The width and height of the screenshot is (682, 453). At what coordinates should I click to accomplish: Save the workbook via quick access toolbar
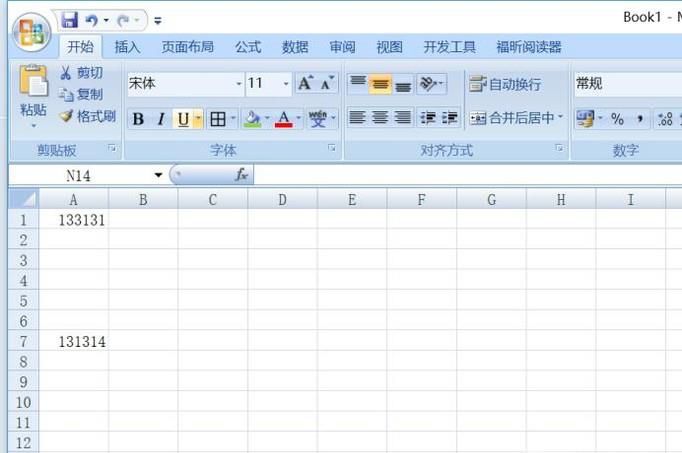pos(69,20)
